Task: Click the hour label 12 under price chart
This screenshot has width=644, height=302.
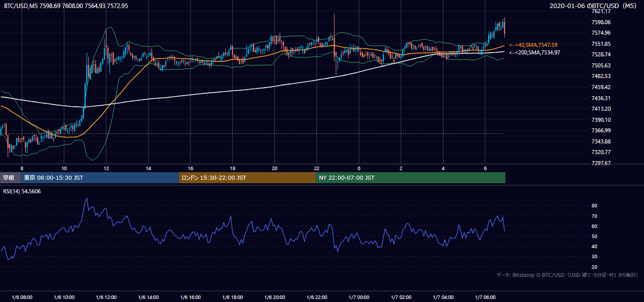Action: point(106,168)
